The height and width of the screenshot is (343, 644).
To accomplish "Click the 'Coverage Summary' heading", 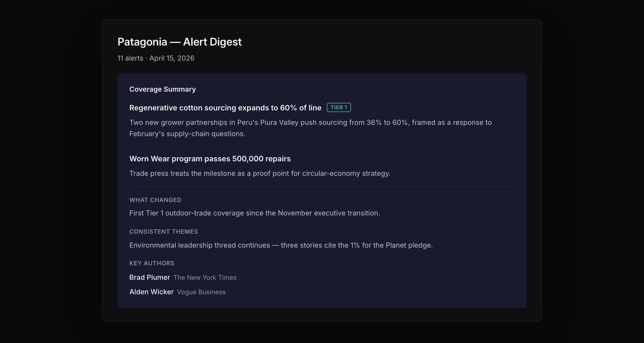I will 163,89.
